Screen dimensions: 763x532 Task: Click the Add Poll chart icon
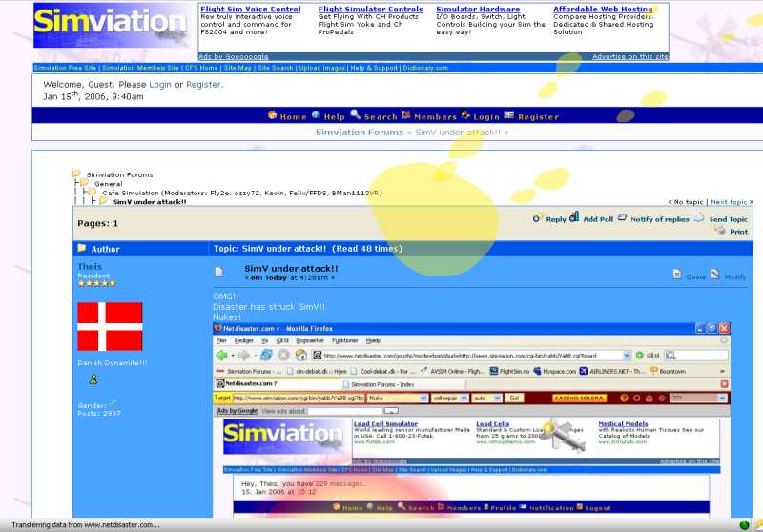tap(574, 216)
